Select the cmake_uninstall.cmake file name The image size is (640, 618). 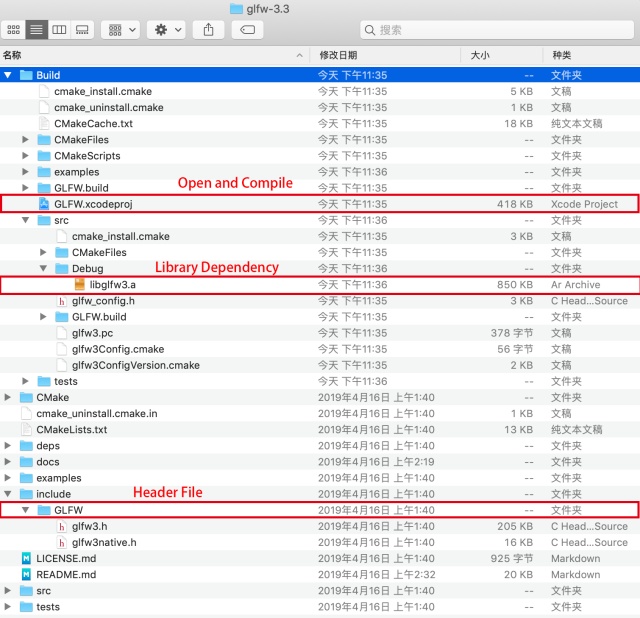point(109,107)
